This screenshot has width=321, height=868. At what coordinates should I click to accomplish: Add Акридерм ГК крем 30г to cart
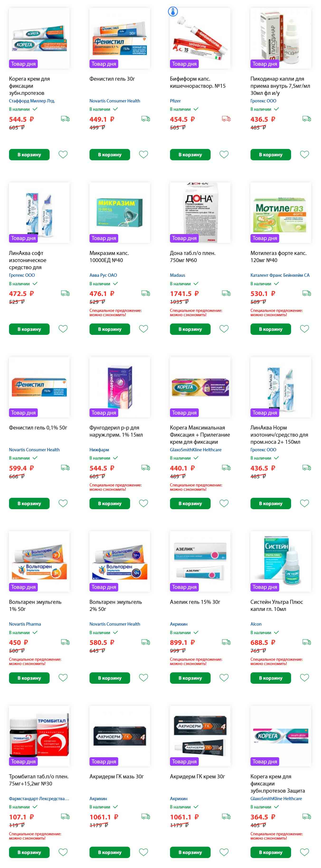(x=190, y=852)
